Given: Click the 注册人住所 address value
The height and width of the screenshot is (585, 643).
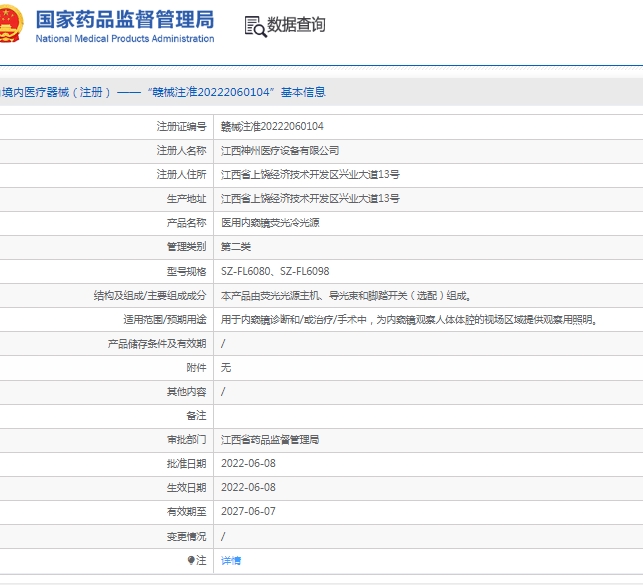Looking at the screenshot, I should click(310, 175).
